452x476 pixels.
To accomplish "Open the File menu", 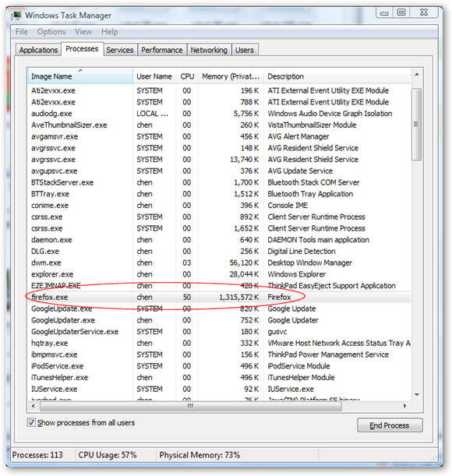I will (22, 32).
